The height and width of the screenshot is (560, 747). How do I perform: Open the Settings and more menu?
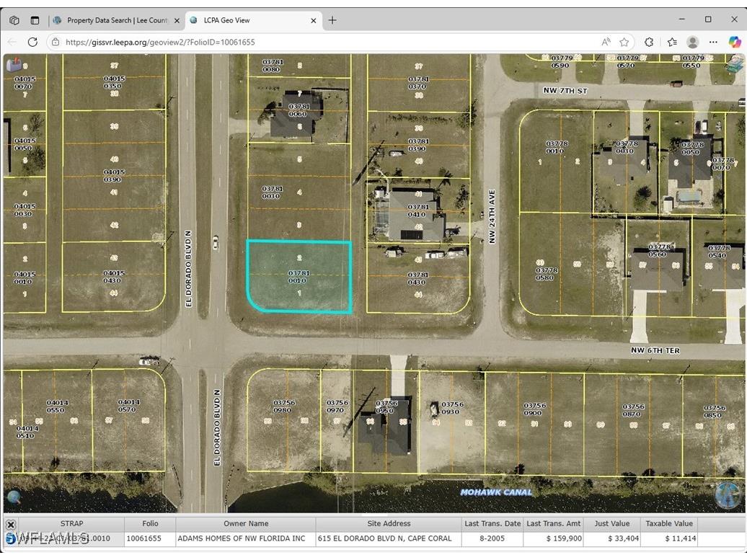713,42
